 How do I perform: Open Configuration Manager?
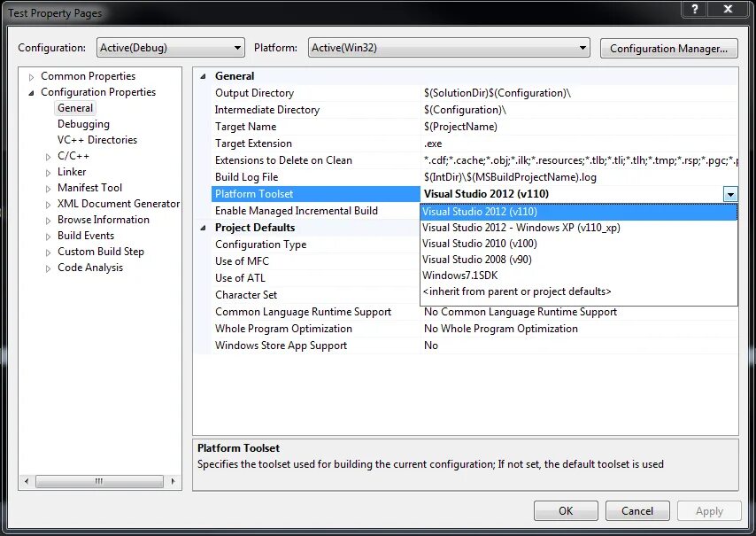[668, 48]
